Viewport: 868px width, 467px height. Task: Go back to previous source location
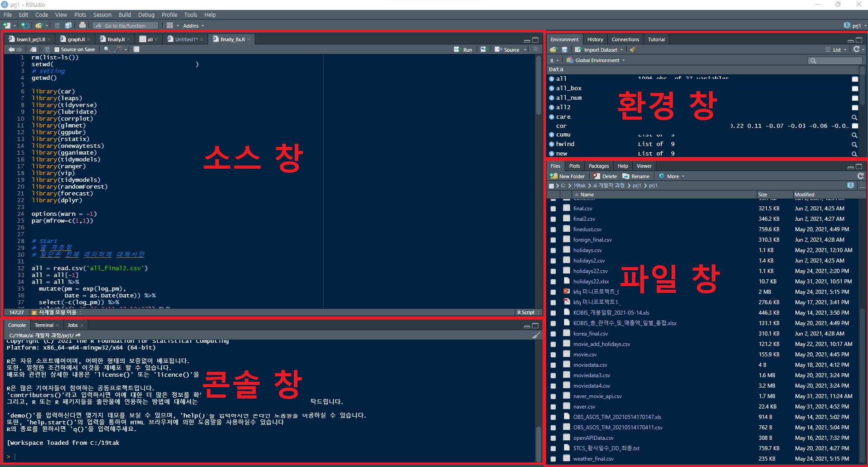[x=11, y=49]
